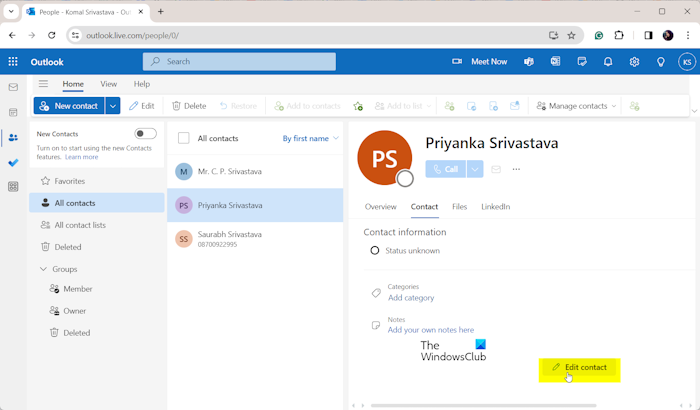Open the Help ribbon tab
700x410 pixels.
point(142,84)
